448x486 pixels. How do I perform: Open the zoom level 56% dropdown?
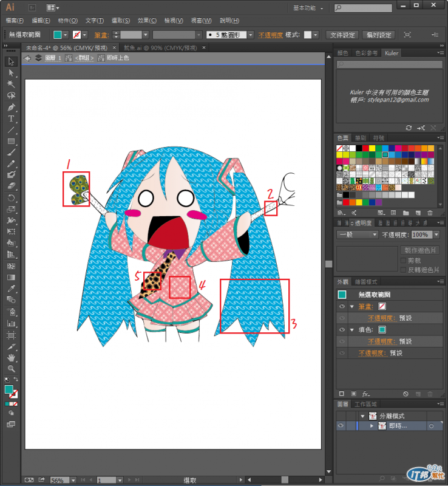(x=73, y=480)
